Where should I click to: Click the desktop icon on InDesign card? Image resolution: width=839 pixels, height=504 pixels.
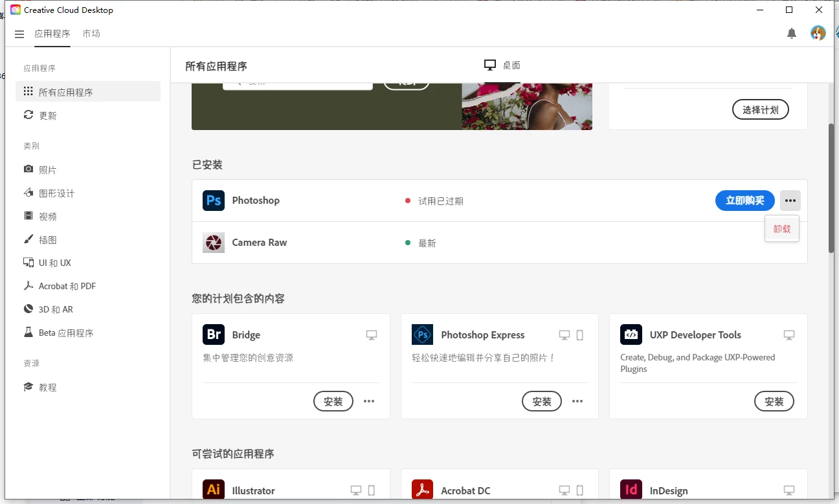tap(789, 490)
